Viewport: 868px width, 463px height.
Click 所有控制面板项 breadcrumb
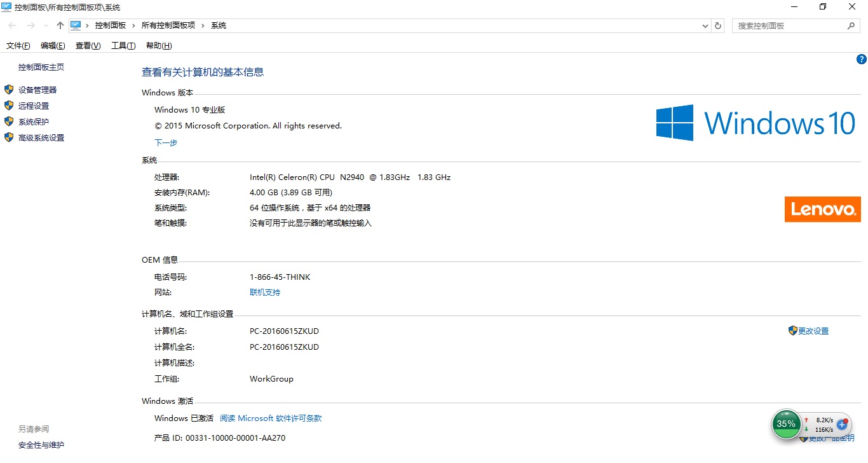pyautogui.click(x=168, y=25)
